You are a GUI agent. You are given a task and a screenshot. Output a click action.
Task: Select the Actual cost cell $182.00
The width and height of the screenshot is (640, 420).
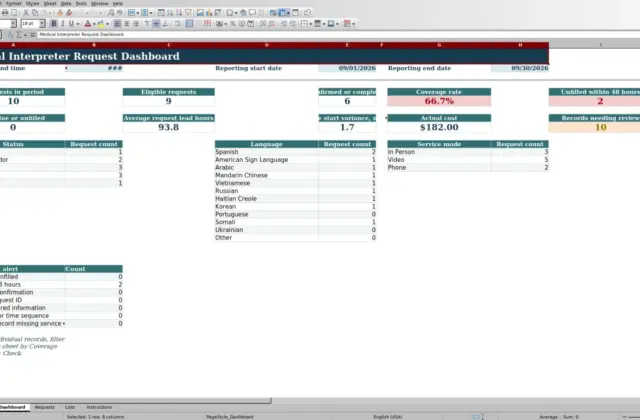[x=439, y=127]
